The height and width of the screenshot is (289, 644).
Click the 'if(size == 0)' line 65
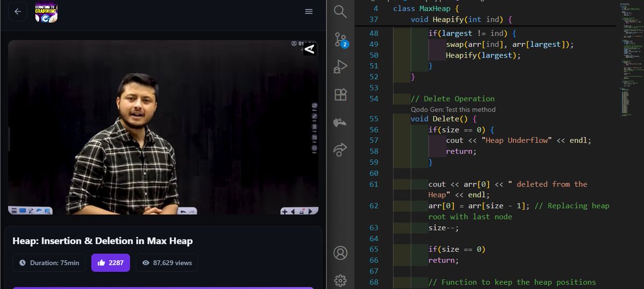(457, 249)
